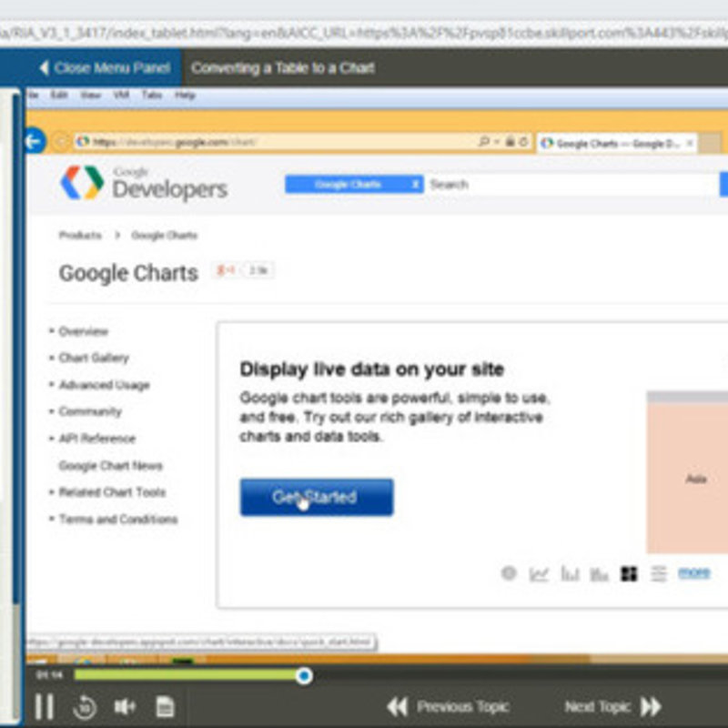Click the Google Developers logo

click(144, 183)
